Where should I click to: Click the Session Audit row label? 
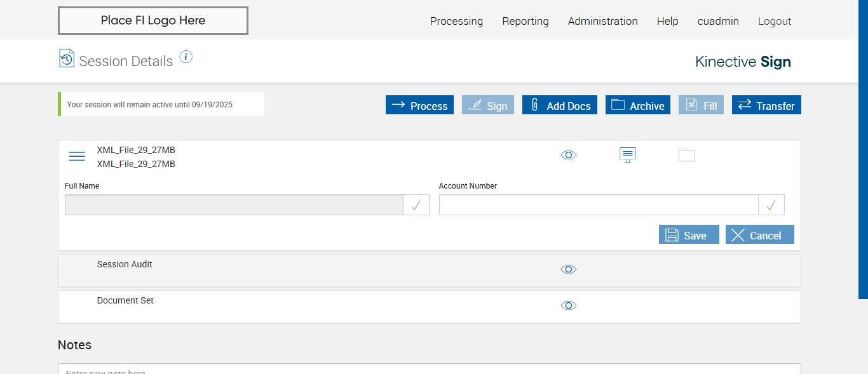(125, 264)
